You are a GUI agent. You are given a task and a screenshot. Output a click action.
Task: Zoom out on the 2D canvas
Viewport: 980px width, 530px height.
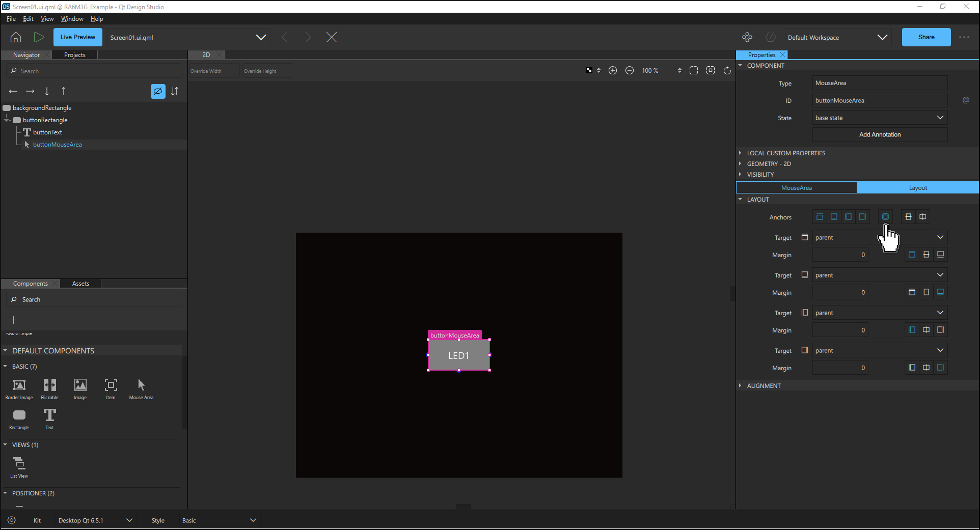point(630,71)
